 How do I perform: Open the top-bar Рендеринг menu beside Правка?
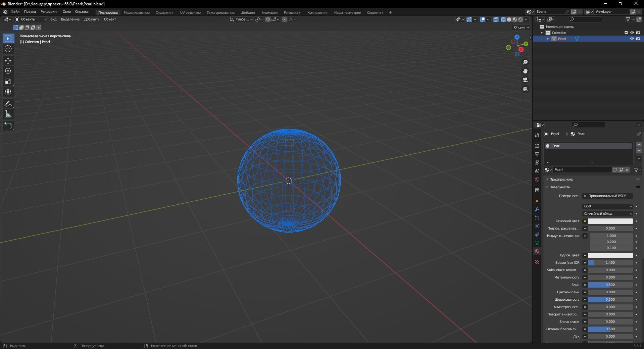click(x=49, y=12)
